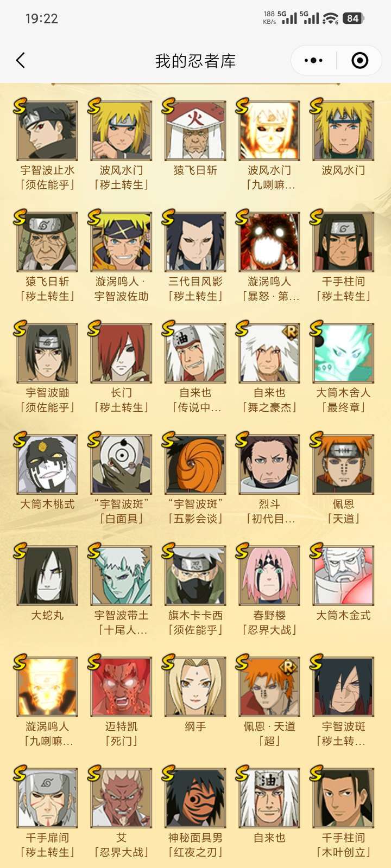Image resolution: width=391 pixels, height=868 pixels.
Task: Select 宇智波止水「须佐能乎」 ninja portrait
Action: pyautogui.click(x=47, y=130)
